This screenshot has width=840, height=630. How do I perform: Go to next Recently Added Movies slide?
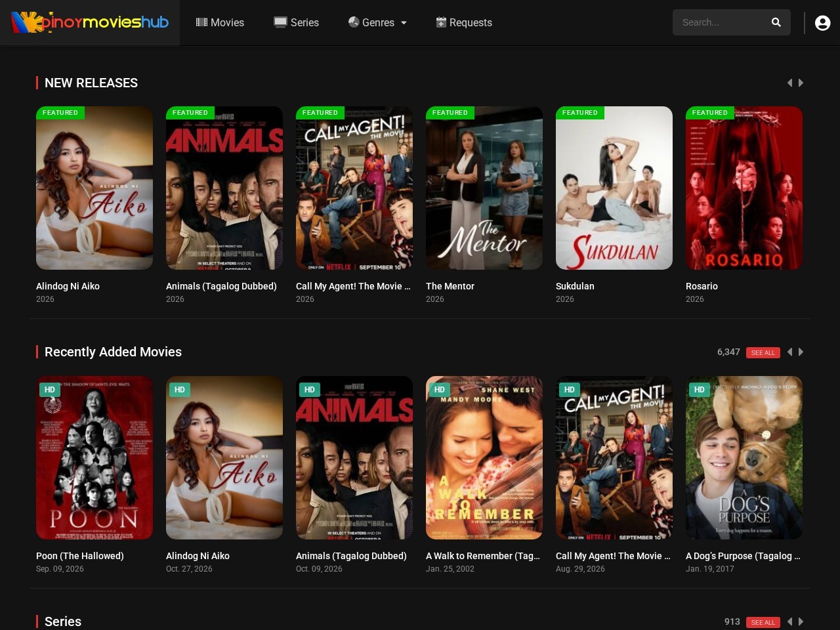(x=801, y=352)
